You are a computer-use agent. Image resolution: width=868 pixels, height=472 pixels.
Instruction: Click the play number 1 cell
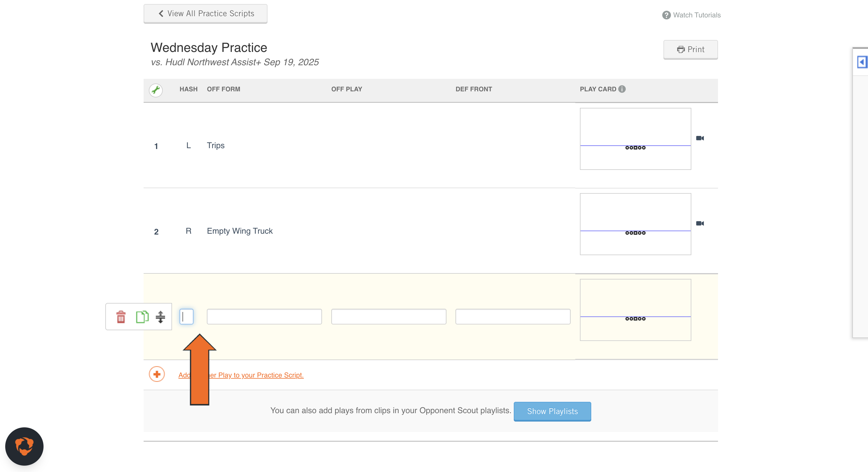(x=156, y=146)
